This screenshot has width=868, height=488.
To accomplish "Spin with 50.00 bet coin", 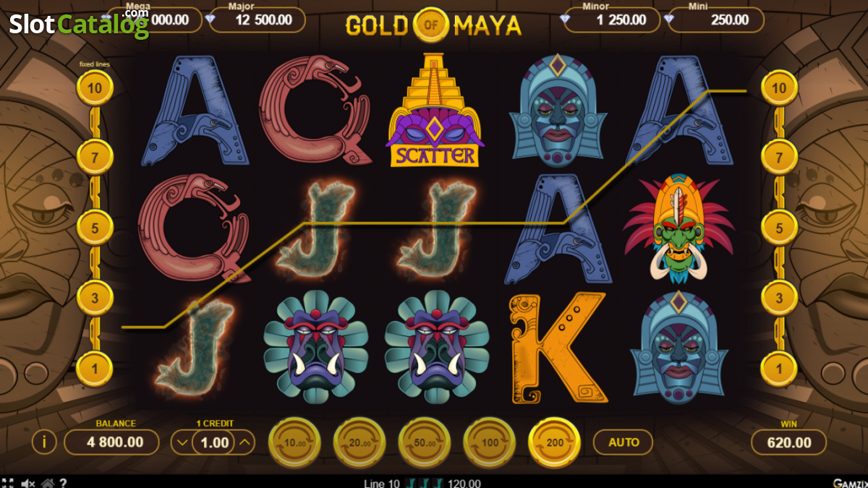I will tap(425, 442).
